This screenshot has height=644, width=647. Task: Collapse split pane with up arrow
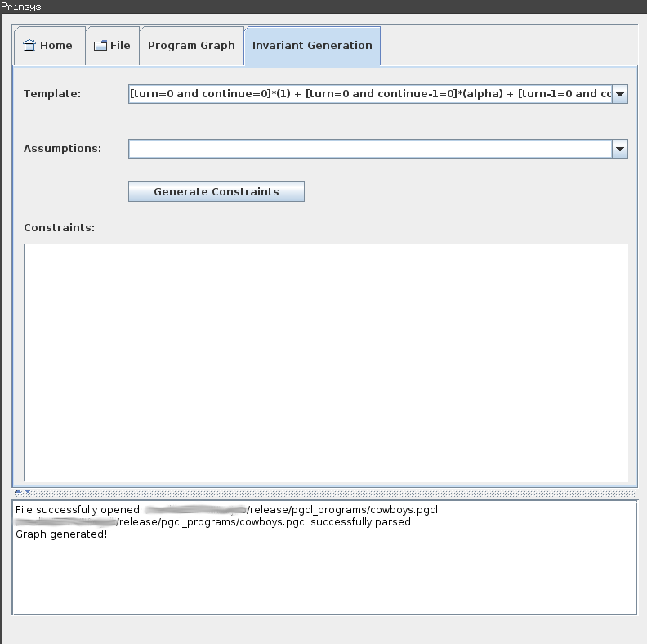coord(18,491)
